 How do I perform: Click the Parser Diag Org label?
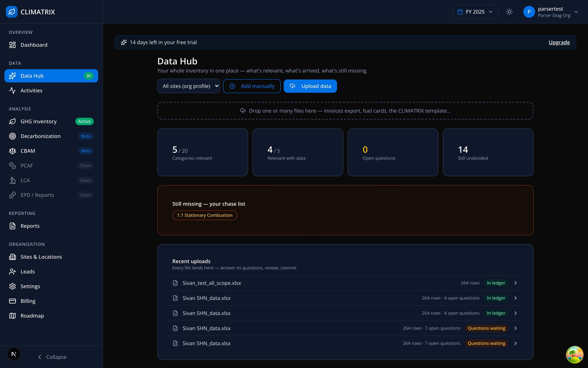[554, 15]
